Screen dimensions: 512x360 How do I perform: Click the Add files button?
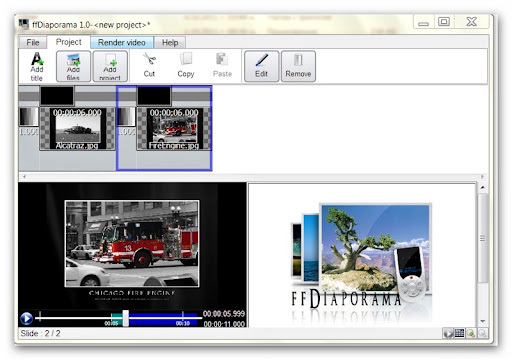tap(73, 66)
